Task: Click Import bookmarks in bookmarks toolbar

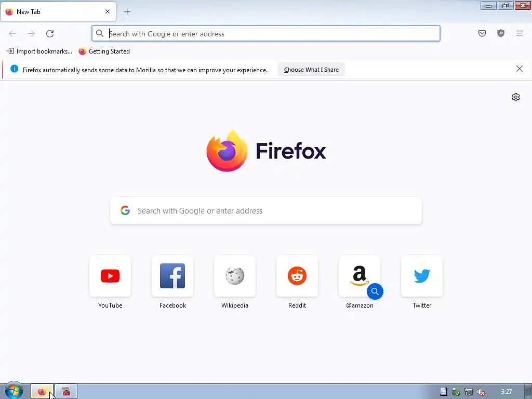Action: coord(39,51)
